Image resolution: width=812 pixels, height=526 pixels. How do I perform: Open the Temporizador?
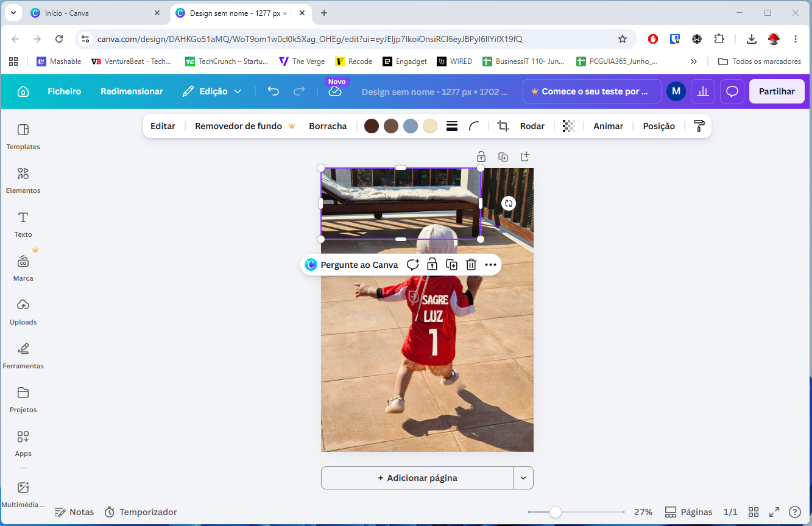tap(141, 512)
